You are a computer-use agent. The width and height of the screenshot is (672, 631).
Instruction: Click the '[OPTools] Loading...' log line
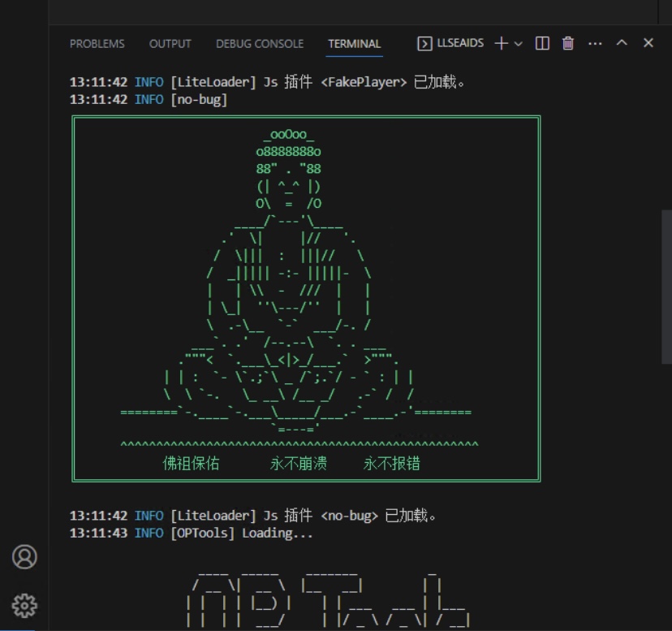coord(242,533)
